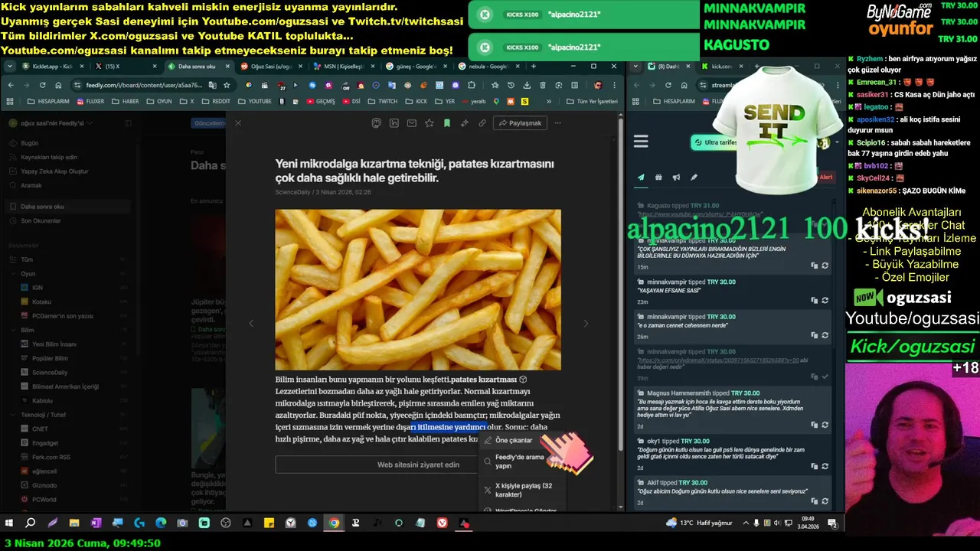Image resolution: width=980 pixels, height=551 pixels.
Task: Collapse the Teknoloji / Tuhaf category
Action: tap(13, 414)
